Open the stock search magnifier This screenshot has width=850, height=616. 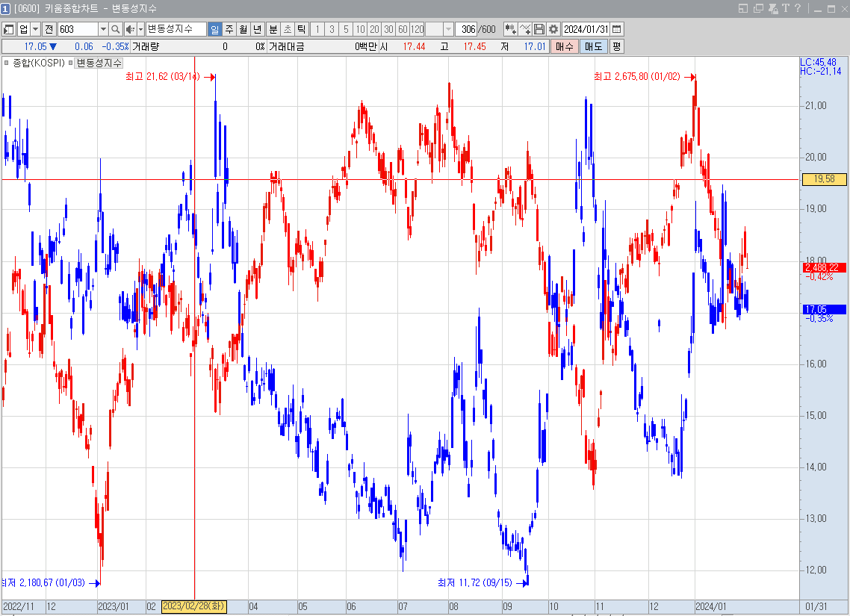coord(116,29)
